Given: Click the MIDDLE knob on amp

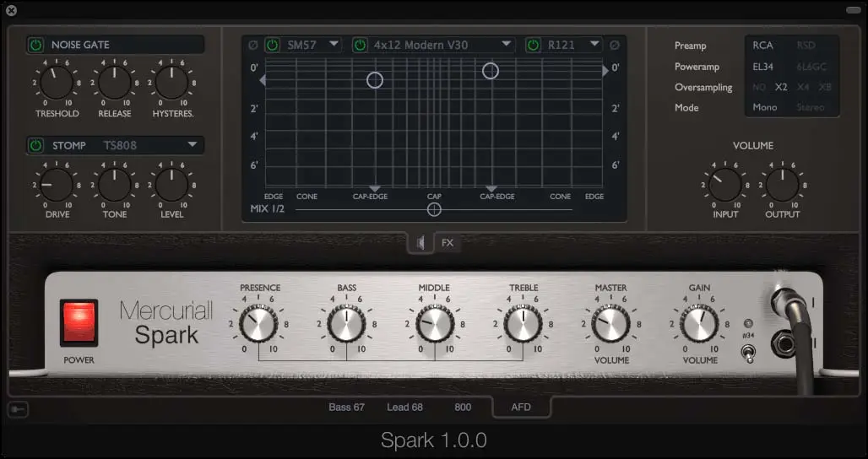Looking at the screenshot, I should click(x=435, y=323).
